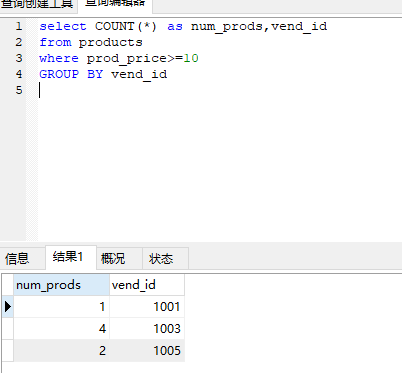Select cell with vend_id 1001
Image resolution: width=402 pixels, height=373 pixels.
(147, 307)
